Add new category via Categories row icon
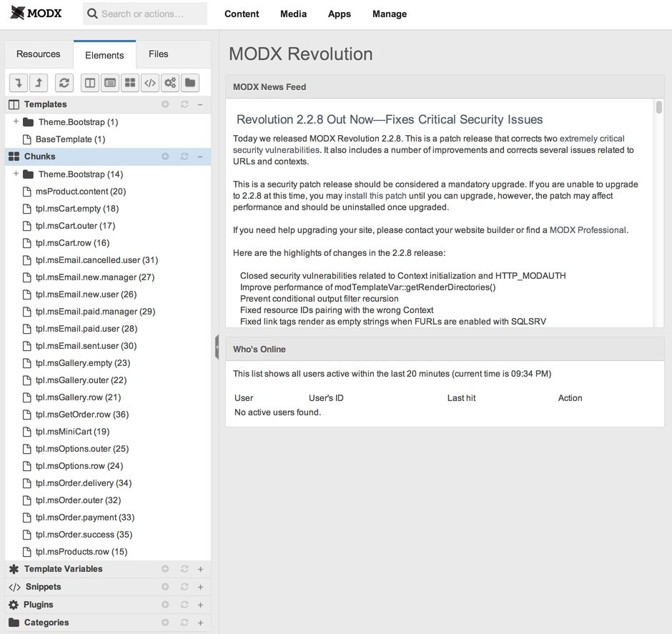 click(x=165, y=623)
